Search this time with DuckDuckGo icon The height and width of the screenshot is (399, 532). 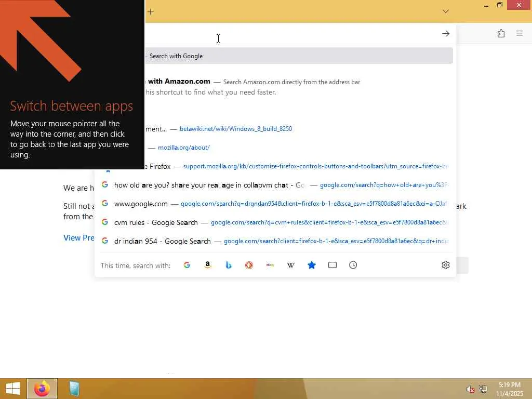tap(249, 265)
